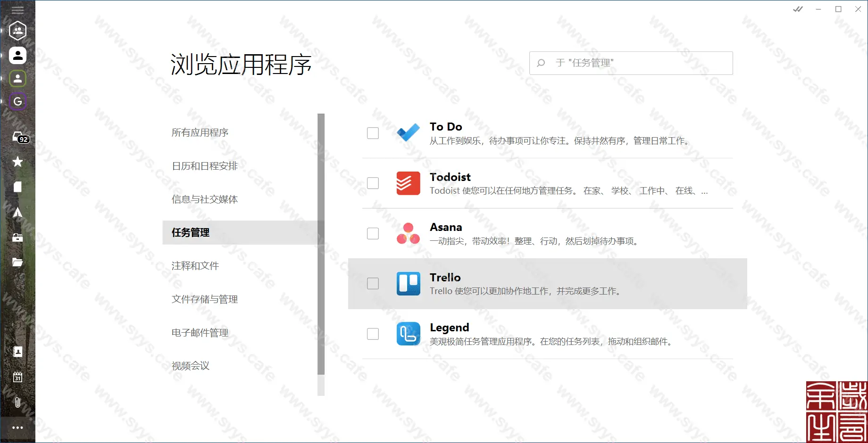View 所有应用程序 list

[200, 132]
